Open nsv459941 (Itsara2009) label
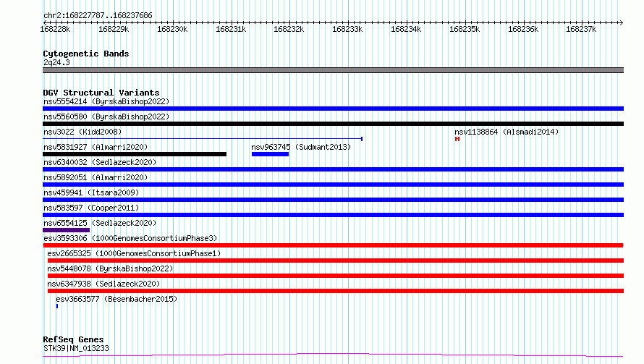The width and height of the screenshot is (644, 364). [91, 192]
